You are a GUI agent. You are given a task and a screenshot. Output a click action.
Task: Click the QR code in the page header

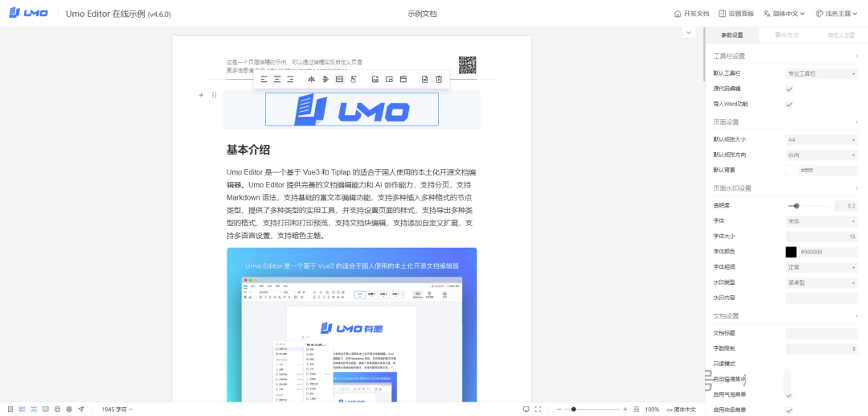(467, 65)
